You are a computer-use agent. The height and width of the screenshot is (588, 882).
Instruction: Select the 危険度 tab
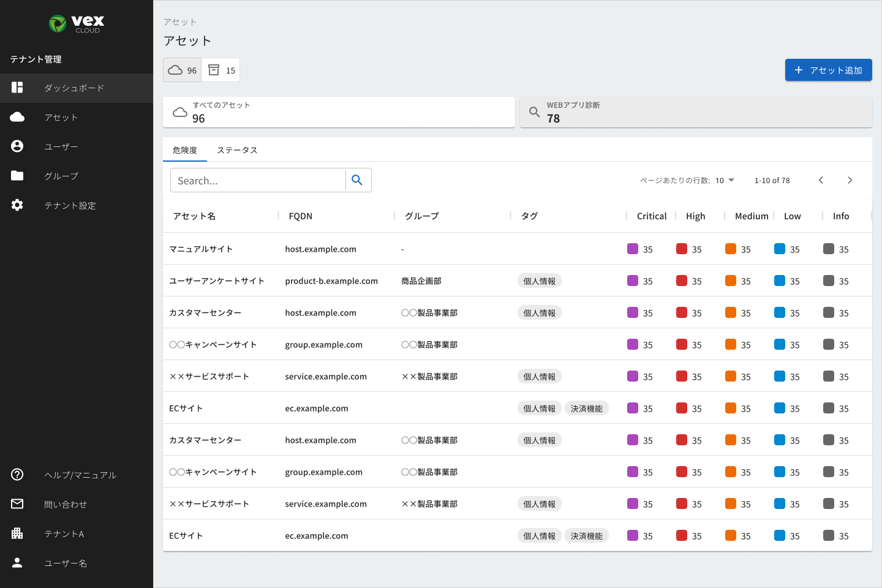184,149
